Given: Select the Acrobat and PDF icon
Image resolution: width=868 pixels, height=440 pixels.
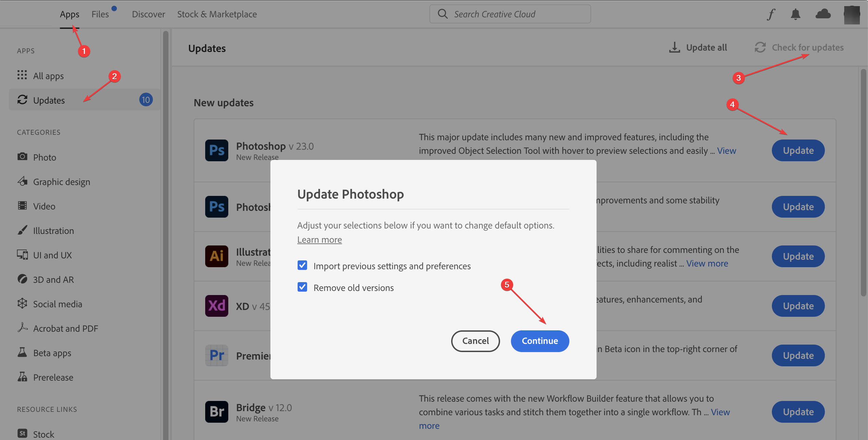Looking at the screenshot, I should pyautogui.click(x=22, y=328).
